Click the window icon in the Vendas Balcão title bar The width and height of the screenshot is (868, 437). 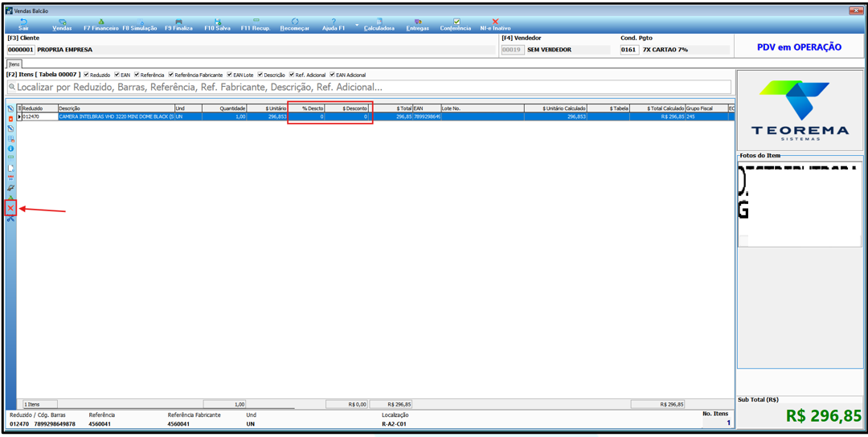(x=8, y=10)
